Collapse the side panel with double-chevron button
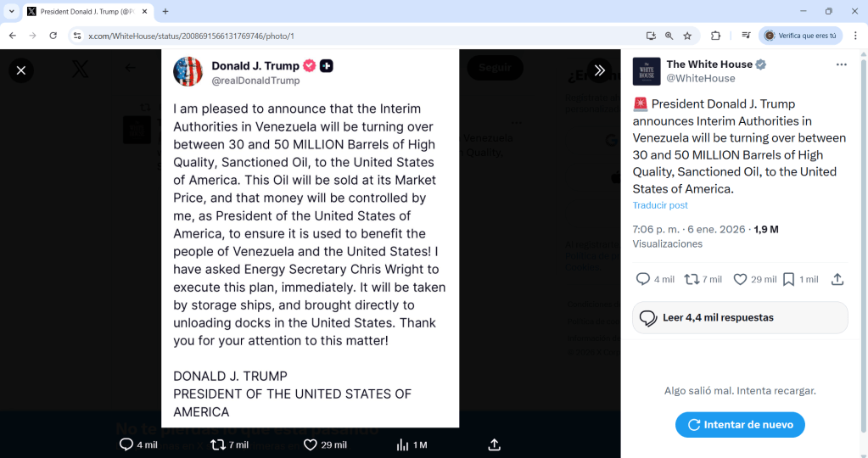Viewport: 868px width, 458px height. click(x=599, y=70)
